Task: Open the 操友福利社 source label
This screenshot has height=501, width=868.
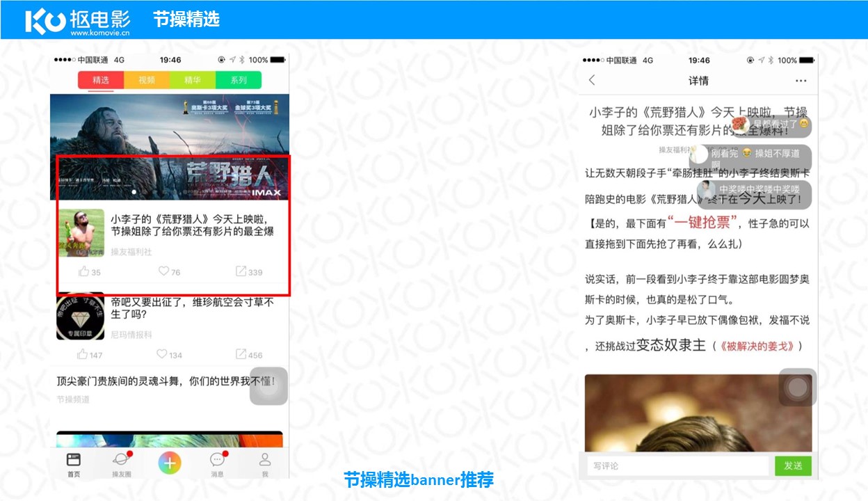Action: pyautogui.click(x=131, y=252)
